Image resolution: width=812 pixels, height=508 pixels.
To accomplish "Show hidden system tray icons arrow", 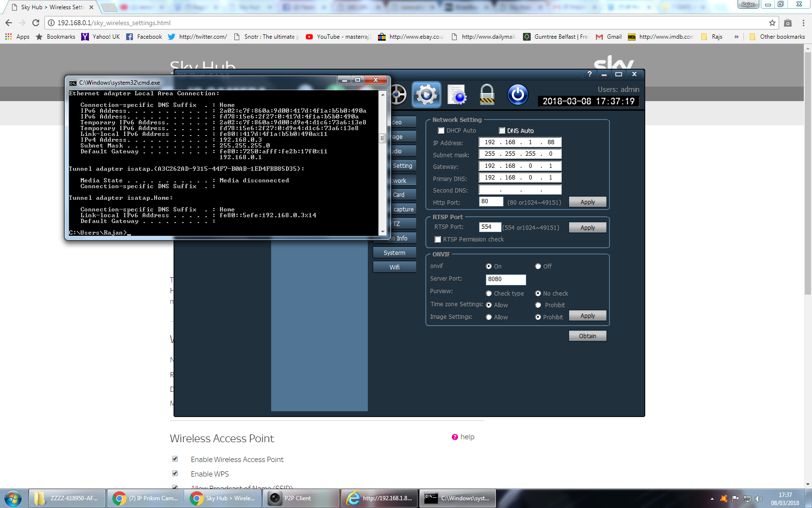I will point(712,498).
